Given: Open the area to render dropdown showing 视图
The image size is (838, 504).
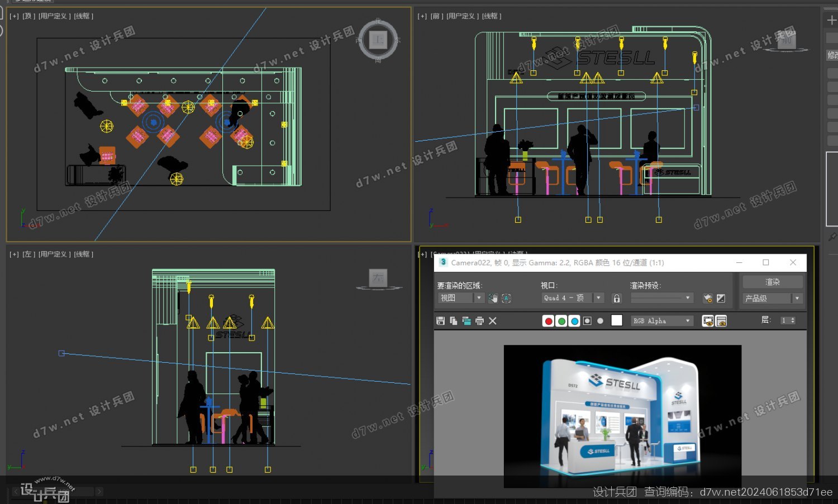Looking at the screenshot, I should (x=461, y=298).
